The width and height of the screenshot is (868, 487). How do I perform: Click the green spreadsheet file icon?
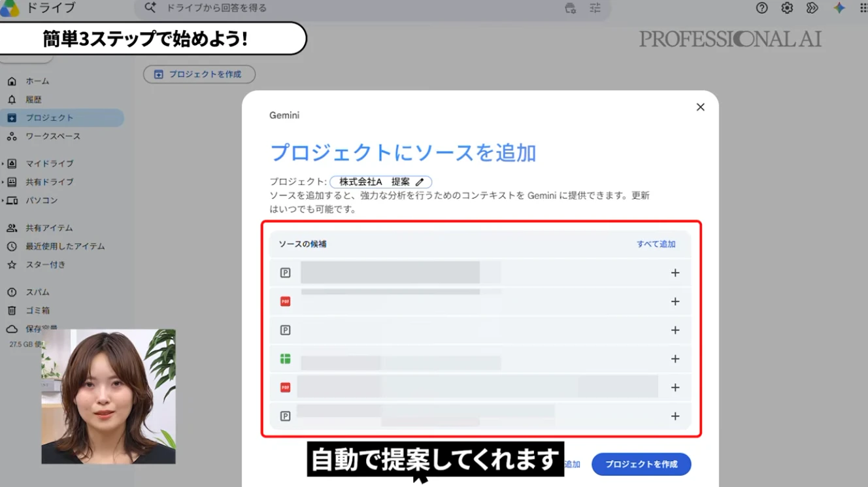click(286, 359)
